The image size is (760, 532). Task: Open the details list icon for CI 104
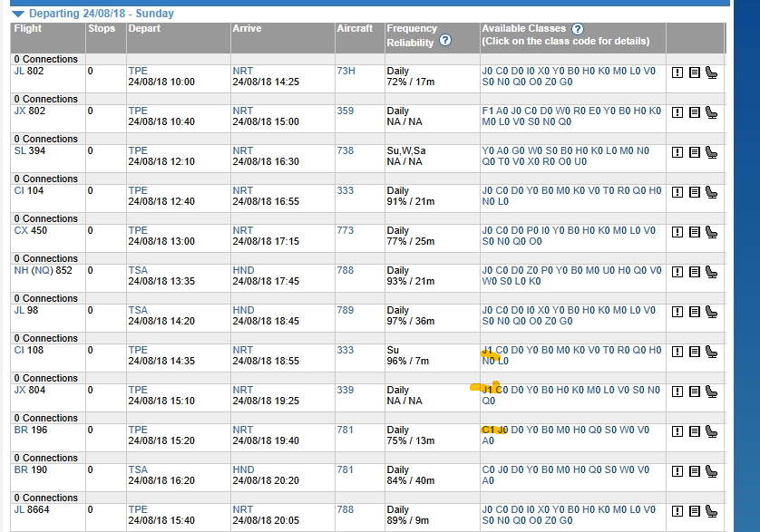(x=694, y=192)
